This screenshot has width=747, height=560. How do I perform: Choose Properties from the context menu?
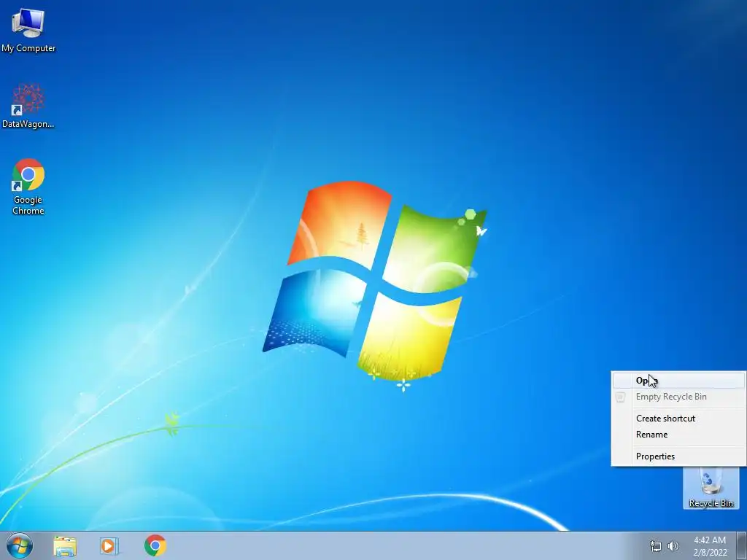click(678, 456)
